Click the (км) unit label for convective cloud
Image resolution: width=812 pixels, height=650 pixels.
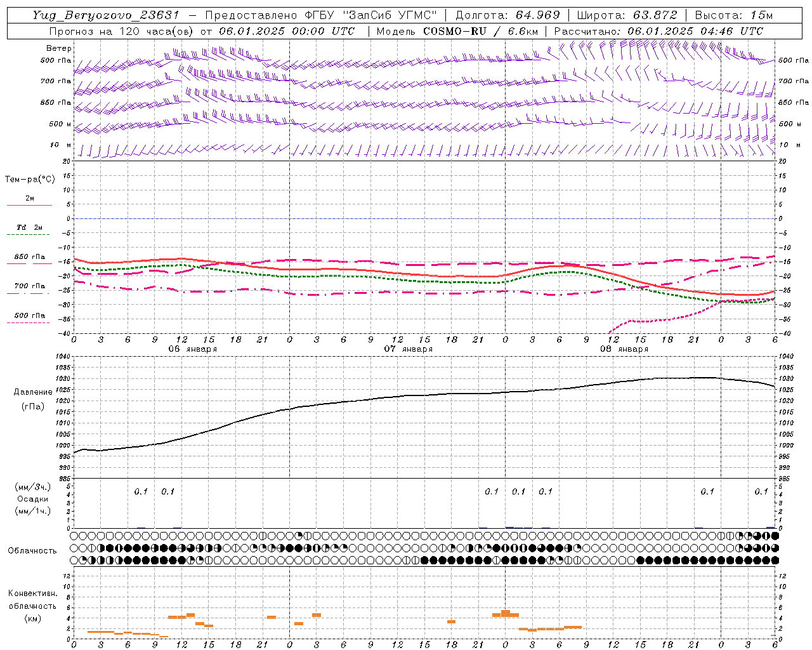point(32,618)
